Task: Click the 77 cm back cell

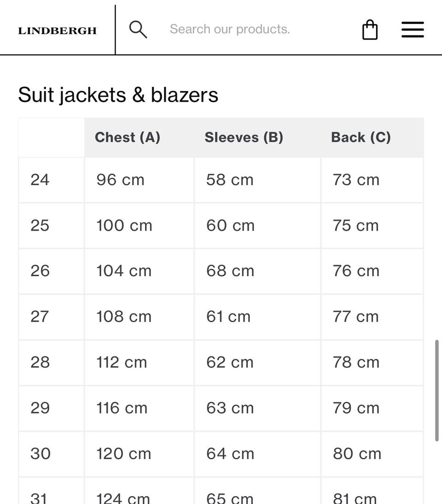Action: 372,317
